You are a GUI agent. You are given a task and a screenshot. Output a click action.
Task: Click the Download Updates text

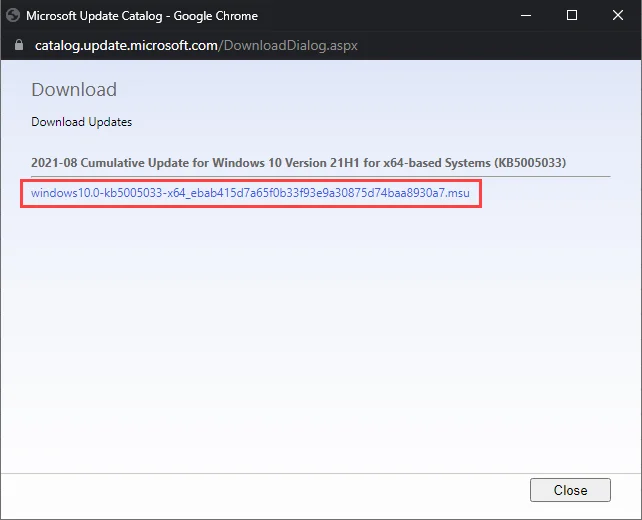click(x=81, y=122)
